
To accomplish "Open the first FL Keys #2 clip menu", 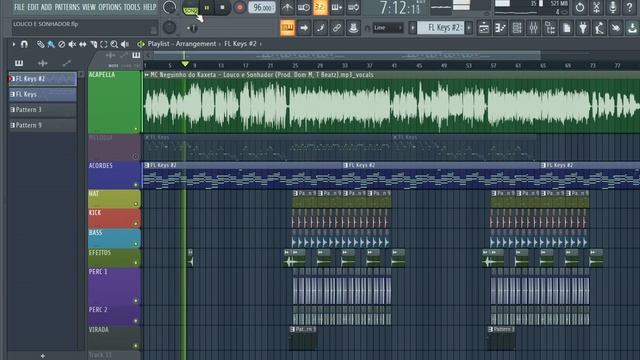I will coord(147,165).
